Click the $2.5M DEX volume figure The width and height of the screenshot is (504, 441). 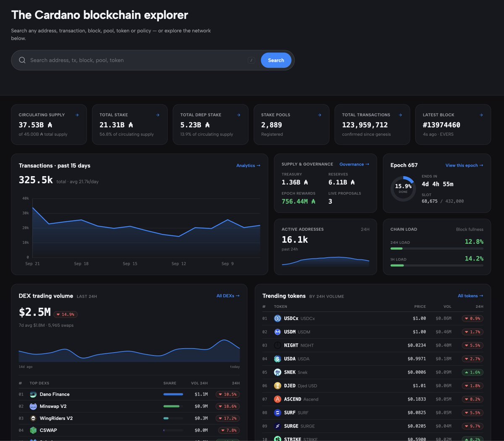[x=35, y=312]
